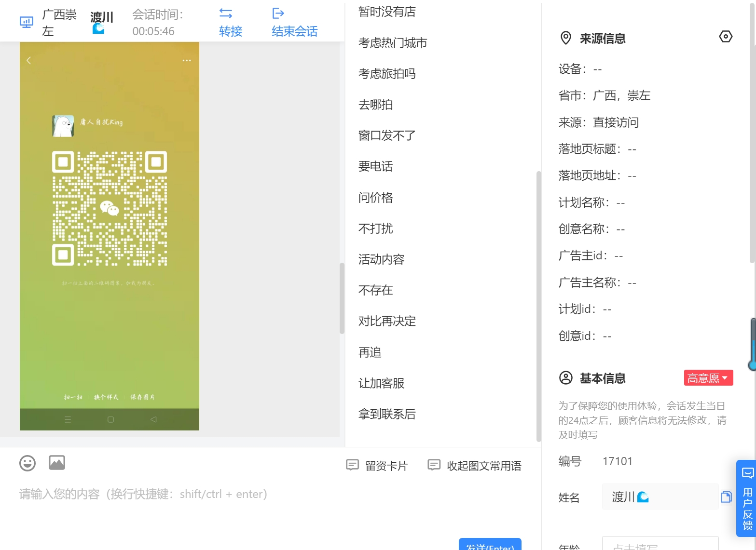Click the 广告主名称 info row
756x550 pixels.
[x=597, y=282]
